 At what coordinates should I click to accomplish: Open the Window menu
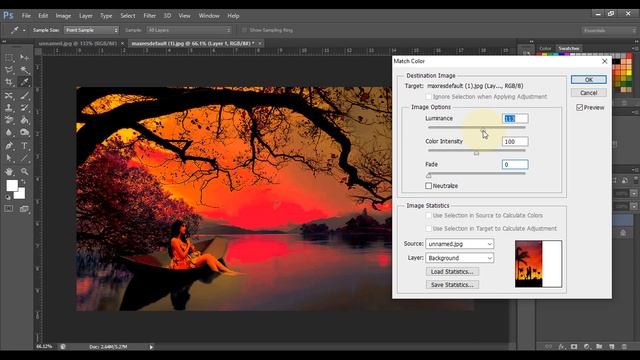[209, 16]
